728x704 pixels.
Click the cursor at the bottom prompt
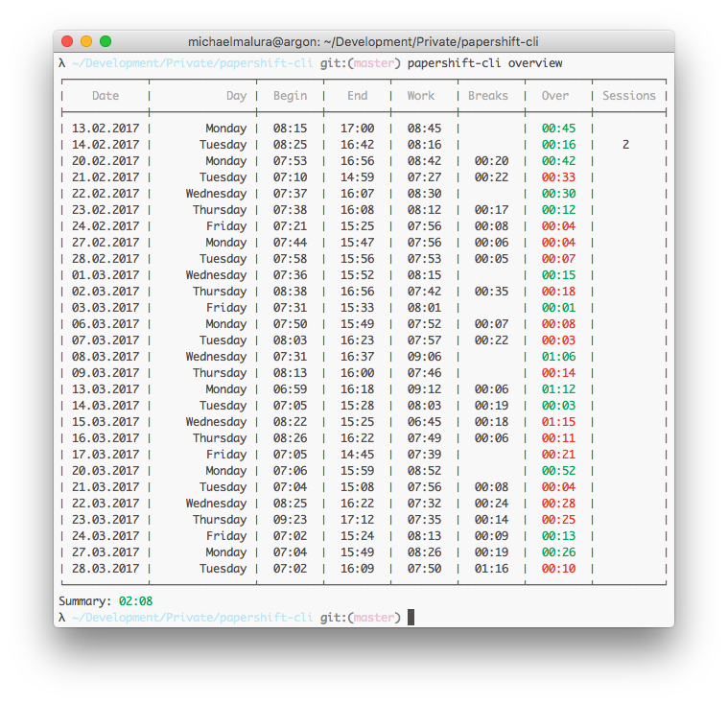411,617
